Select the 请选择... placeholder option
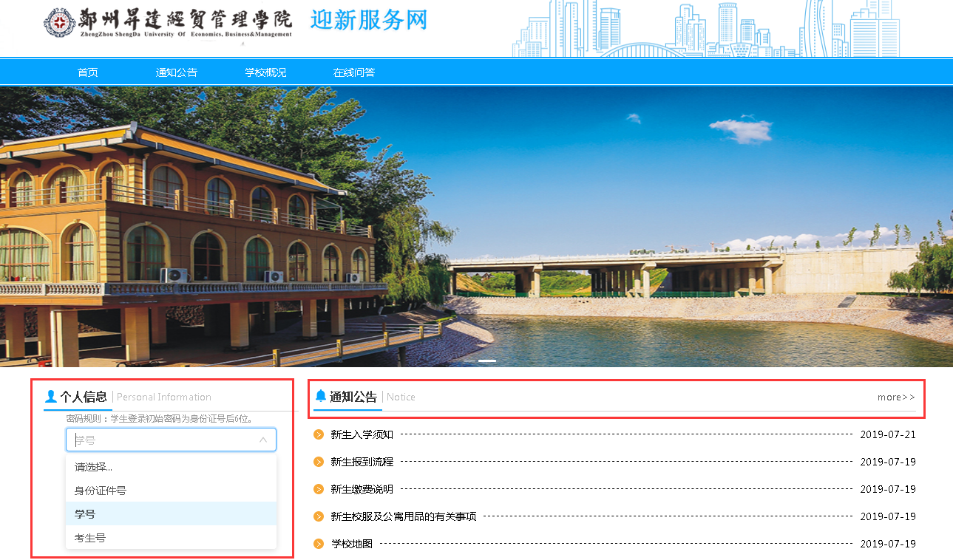The width and height of the screenshot is (953, 560). [94, 467]
